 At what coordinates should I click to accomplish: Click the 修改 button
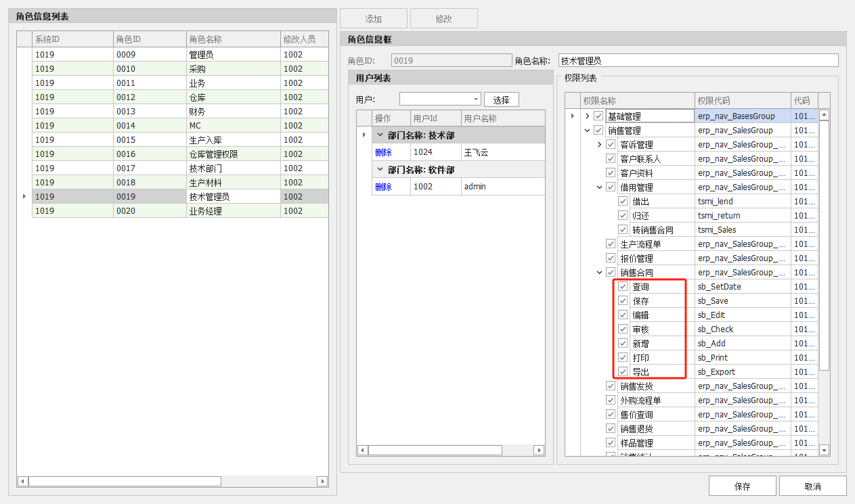[444, 19]
